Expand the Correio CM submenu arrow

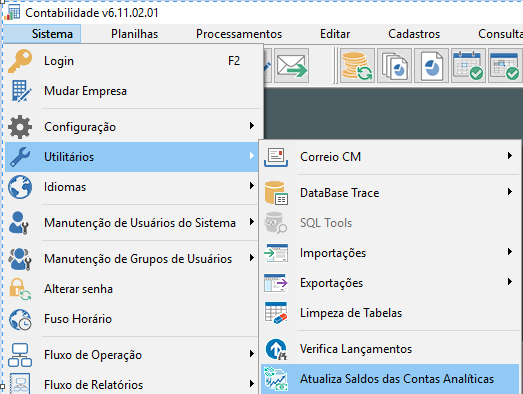(509, 156)
